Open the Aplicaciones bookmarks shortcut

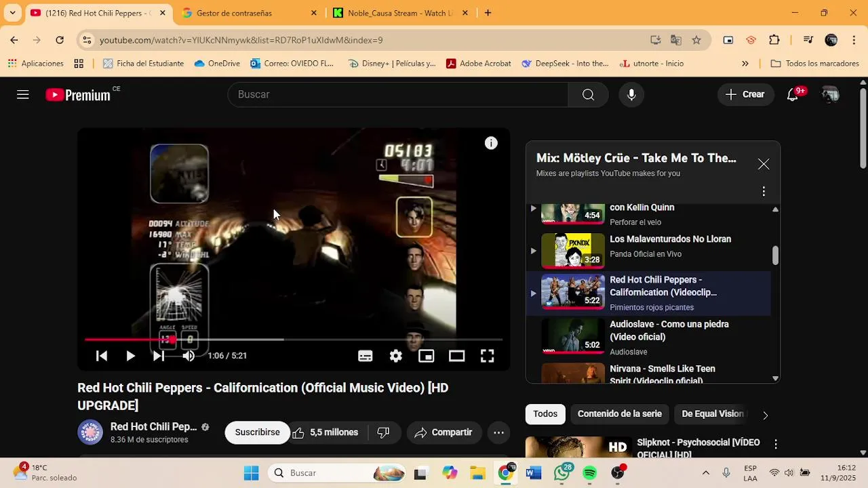(x=35, y=64)
